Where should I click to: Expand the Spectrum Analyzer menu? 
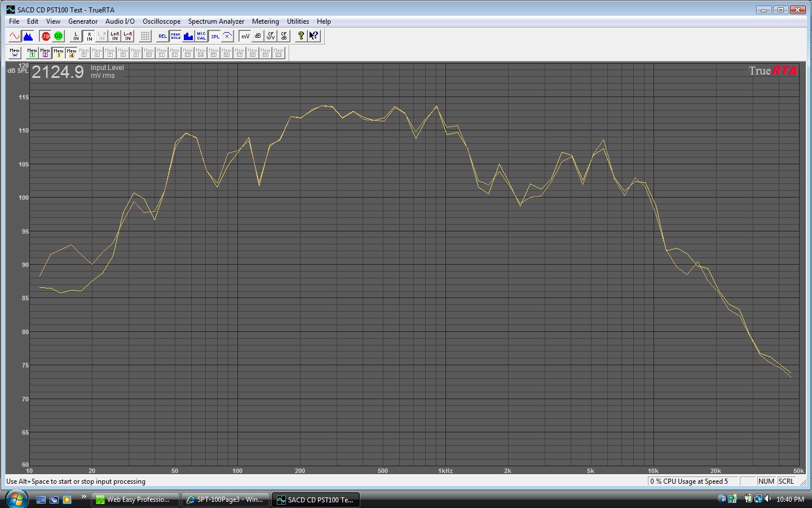216,21
